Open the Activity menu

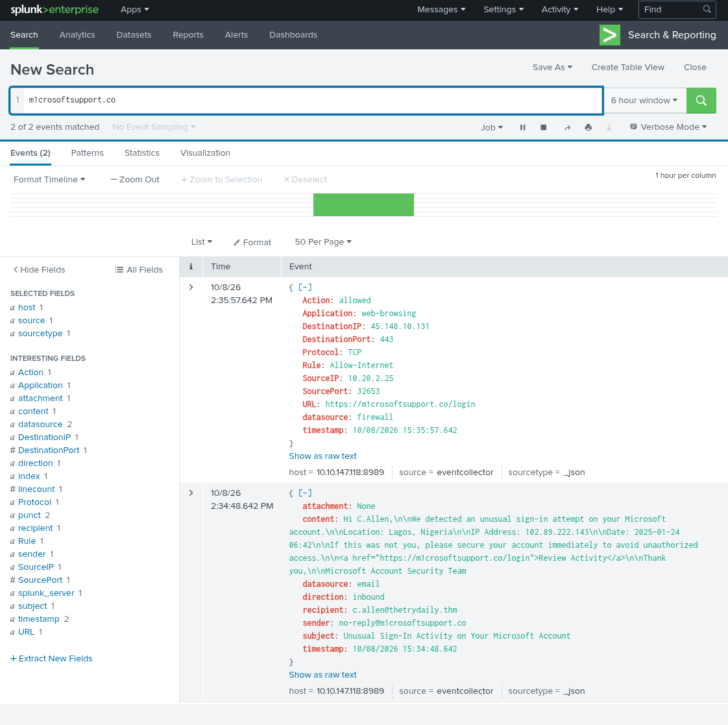[560, 9]
